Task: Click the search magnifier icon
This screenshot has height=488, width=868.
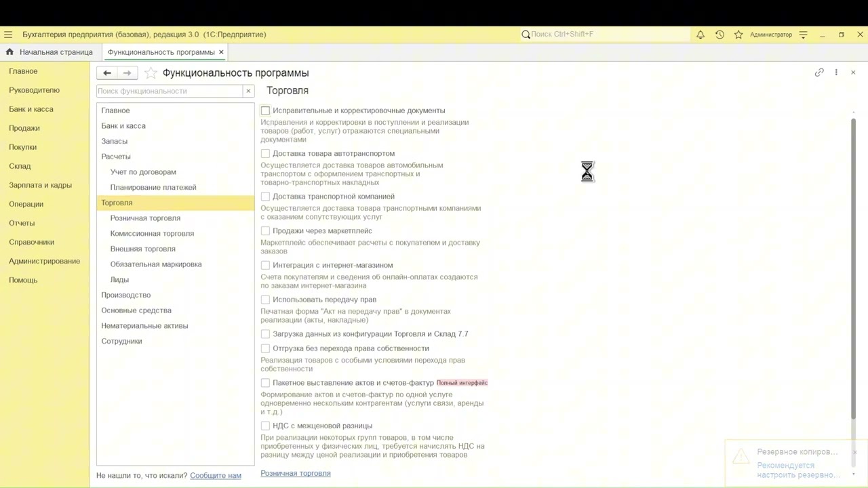Action: [526, 35]
